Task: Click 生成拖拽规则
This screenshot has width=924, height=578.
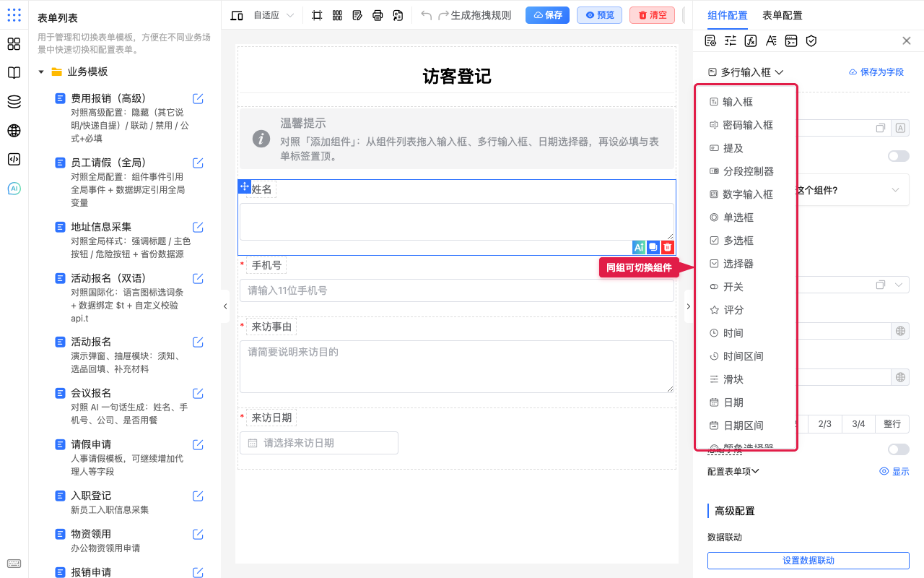Action: point(481,15)
